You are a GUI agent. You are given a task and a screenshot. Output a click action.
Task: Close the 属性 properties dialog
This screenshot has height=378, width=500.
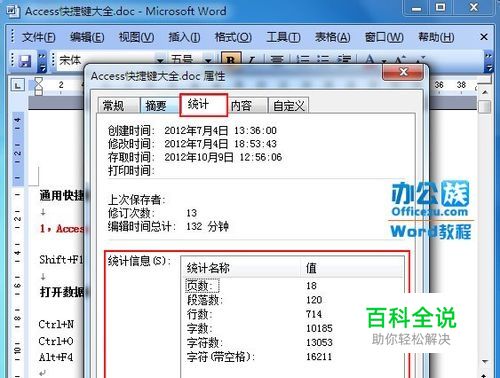pos(403,72)
